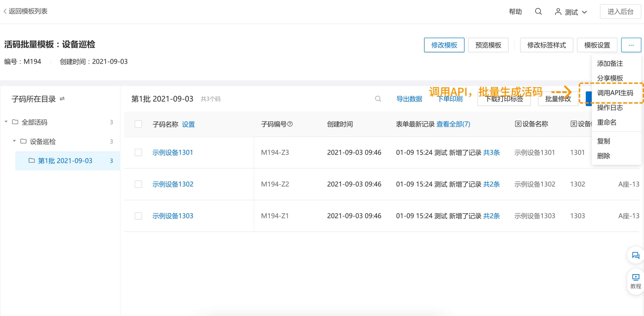
Task: Click the 创建时间 column header
Action: 340,124
